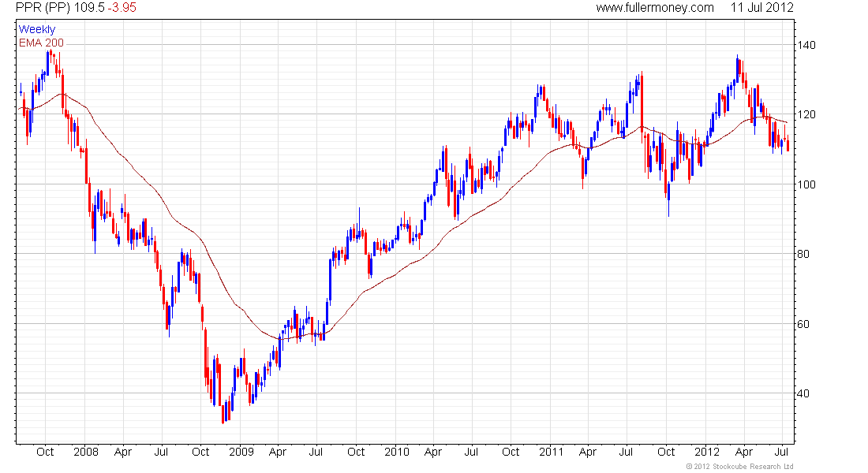Image resolution: width=868 pixels, height=473 pixels.
Task: Click the Oct label preceding 2008
Action: pyautogui.click(x=45, y=452)
